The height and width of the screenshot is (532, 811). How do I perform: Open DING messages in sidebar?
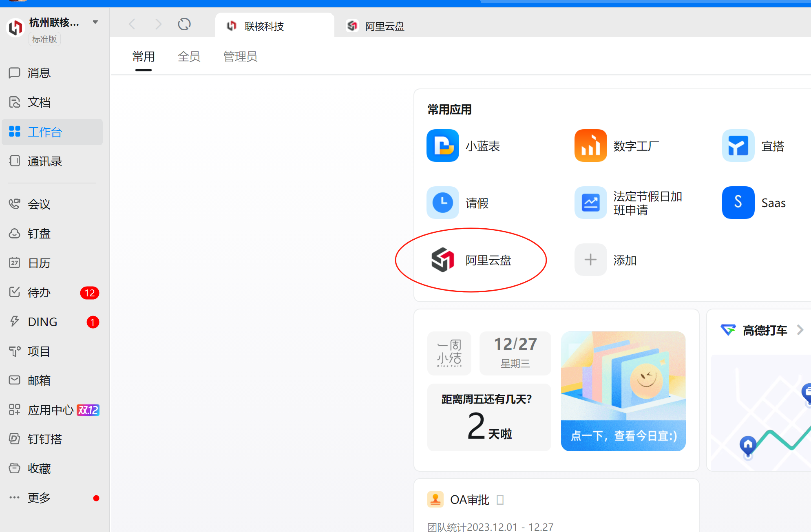tap(42, 322)
